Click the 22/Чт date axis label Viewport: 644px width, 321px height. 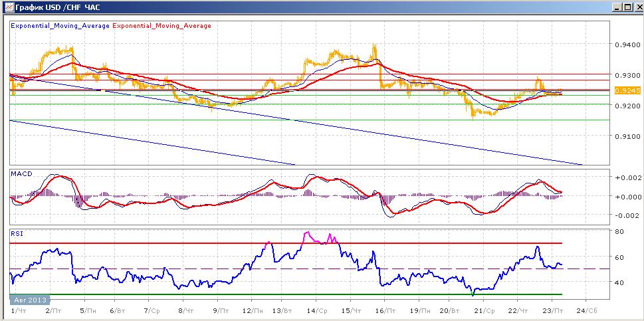[x=519, y=311]
